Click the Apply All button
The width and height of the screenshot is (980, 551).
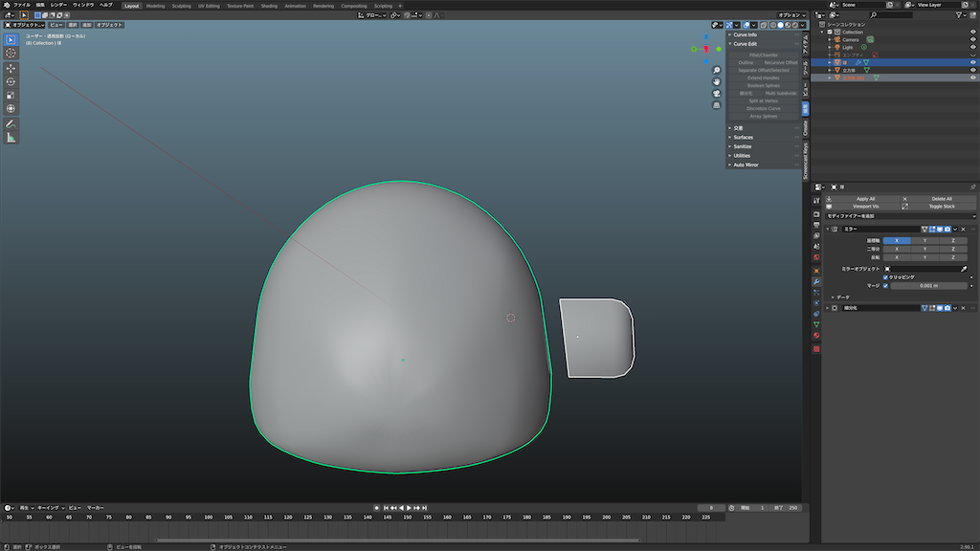point(865,199)
